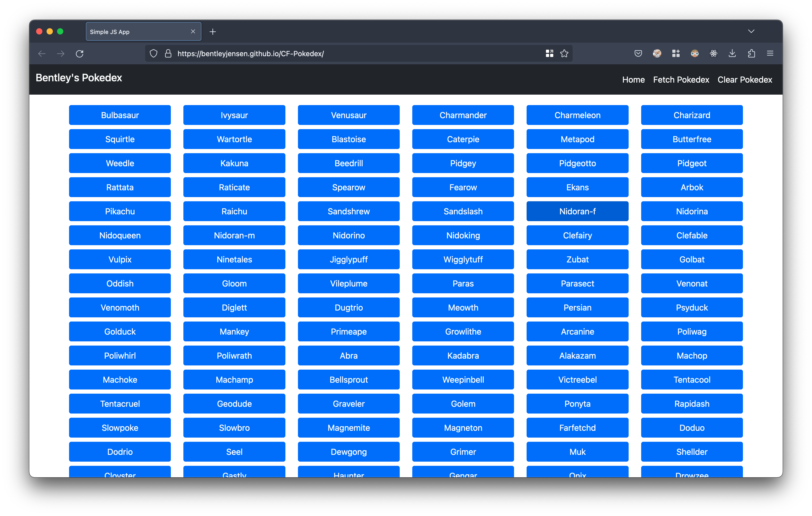Bookmark this page with star icon
This screenshot has width=812, height=516.
tap(564, 54)
